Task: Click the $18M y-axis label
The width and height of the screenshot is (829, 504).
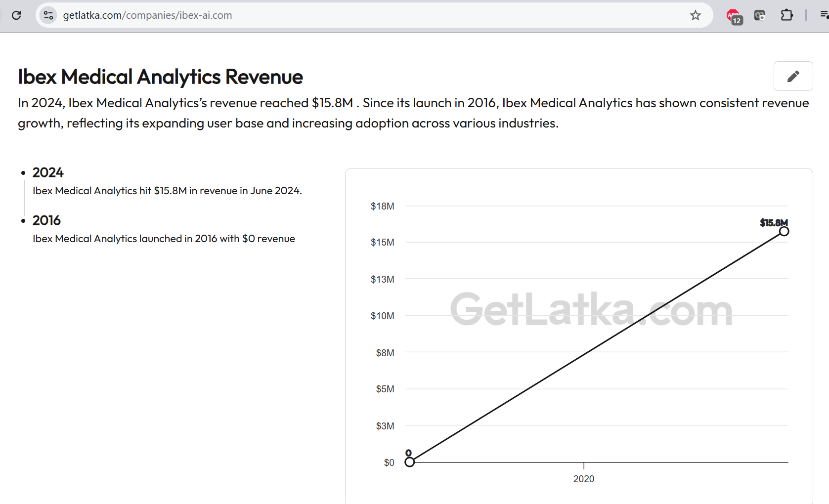Action: pyautogui.click(x=382, y=206)
